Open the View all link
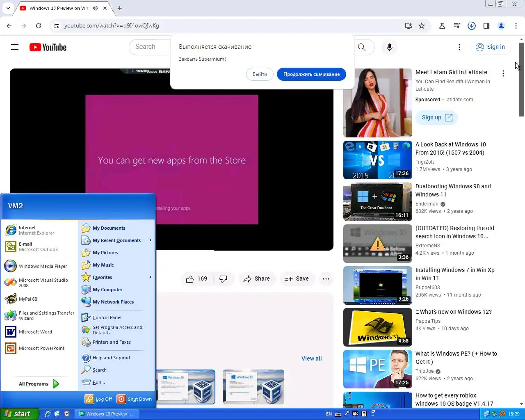Image resolution: width=525 pixels, height=420 pixels. pos(311,358)
